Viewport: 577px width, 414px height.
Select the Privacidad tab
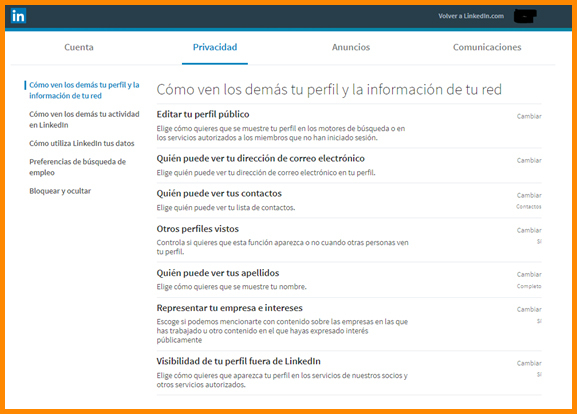click(x=215, y=47)
